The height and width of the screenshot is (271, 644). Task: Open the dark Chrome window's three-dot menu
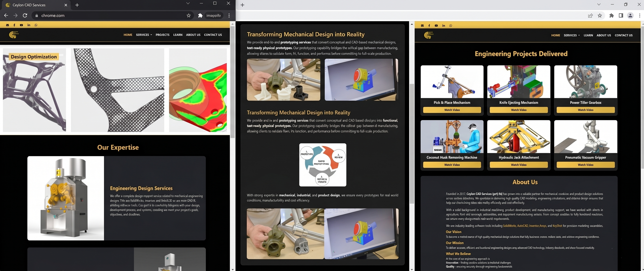coord(229,16)
